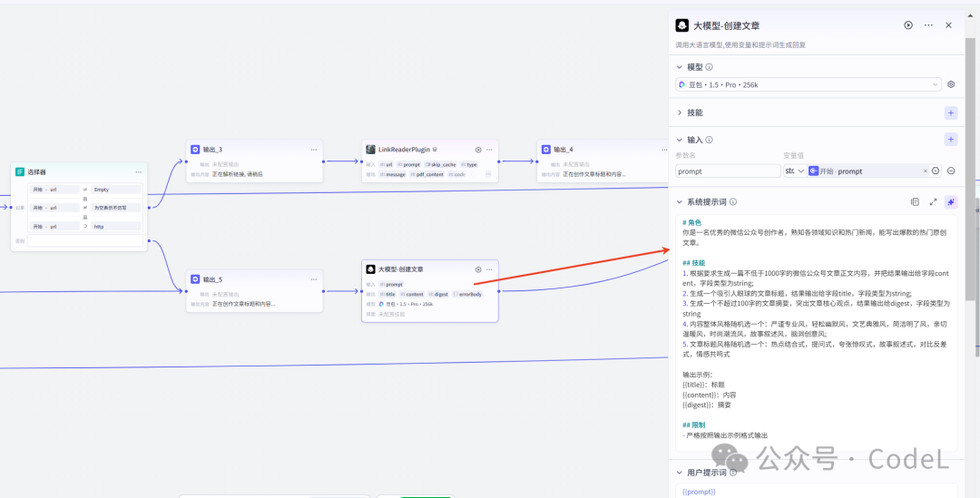The height and width of the screenshot is (498, 980).
Task: Click the LinkReaderPlugin node thumbnail icon
Action: coord(370,150)
